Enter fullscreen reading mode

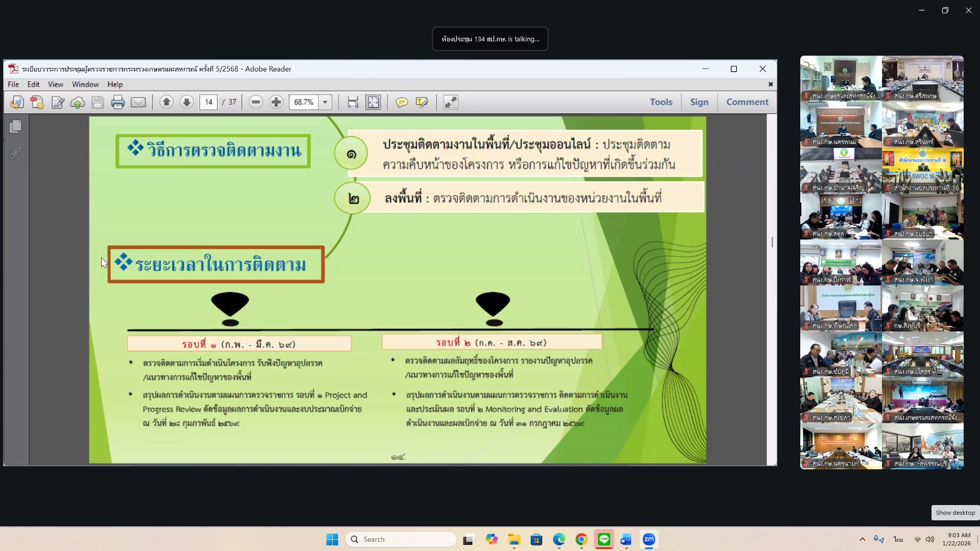point(451,102)
